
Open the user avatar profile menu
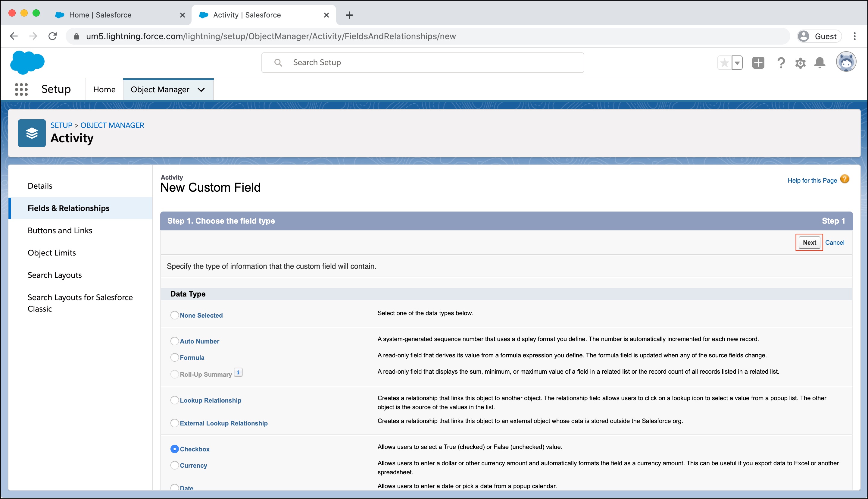846,62
